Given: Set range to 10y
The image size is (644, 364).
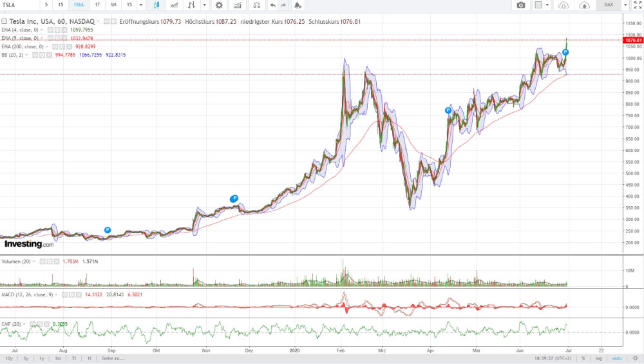Looking at the screenshot, I should click(x=8, y=358).
